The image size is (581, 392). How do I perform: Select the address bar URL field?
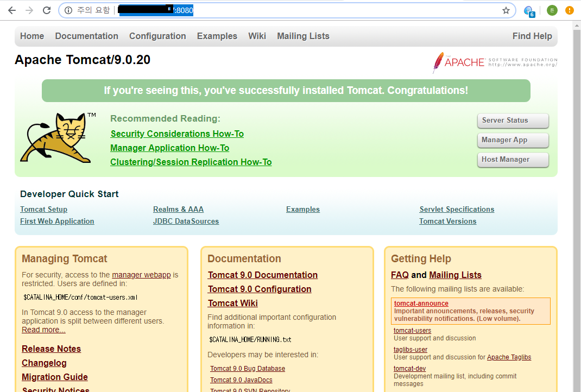click(x=287, y=10)
